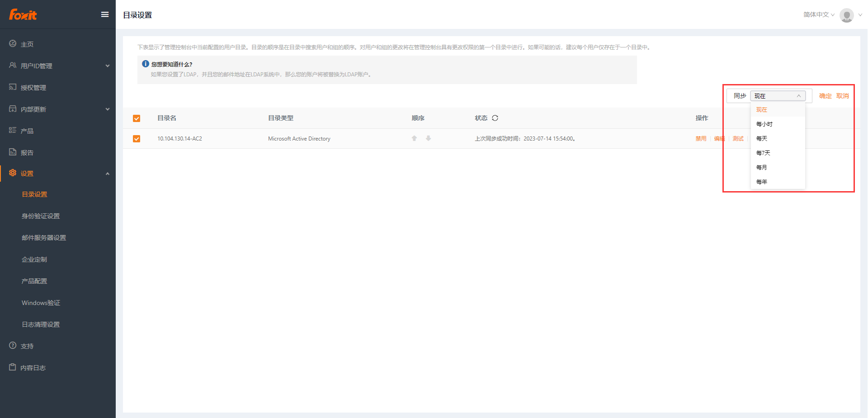Open 日志清理设置 in the sidebar
This screenshot has height=418, width=868.
point(41,324)
